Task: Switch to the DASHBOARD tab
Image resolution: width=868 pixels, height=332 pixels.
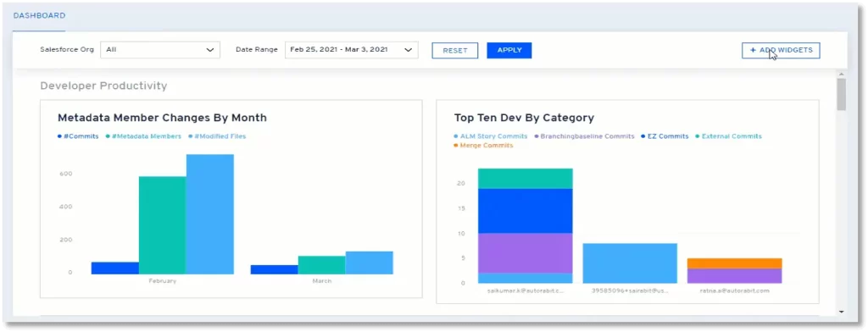Action: click(39, 15)
